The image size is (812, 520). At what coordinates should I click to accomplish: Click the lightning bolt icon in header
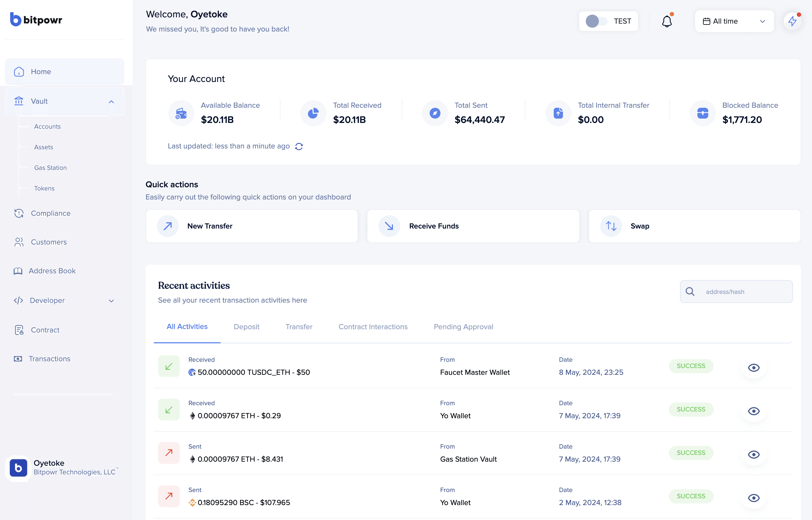tap(792, 21)
